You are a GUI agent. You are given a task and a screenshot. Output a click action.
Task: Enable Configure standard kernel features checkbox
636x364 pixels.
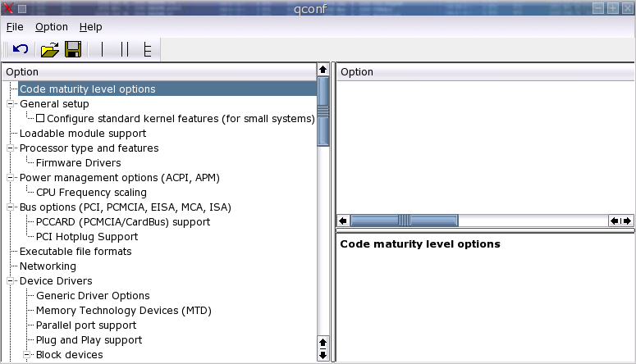point(40,118)
